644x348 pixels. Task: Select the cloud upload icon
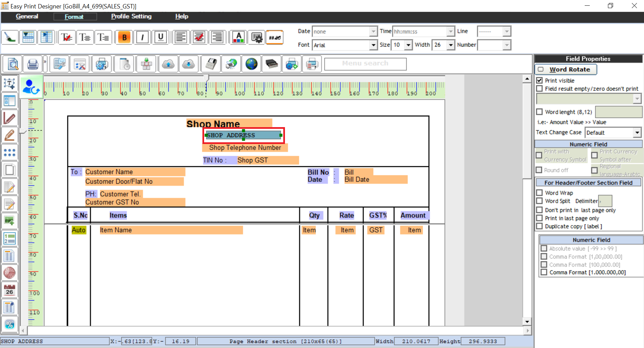tap(168, 64)
